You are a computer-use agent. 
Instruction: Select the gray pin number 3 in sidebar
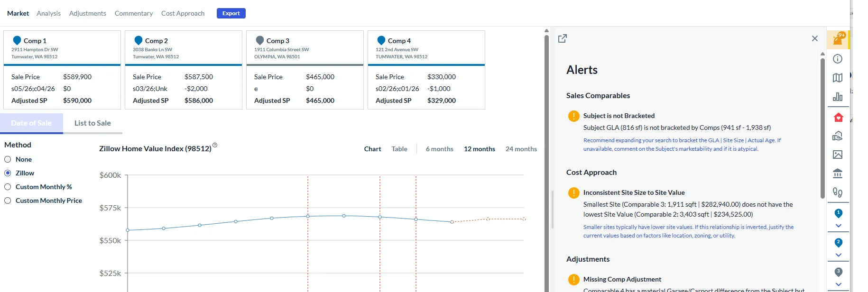pyautogui.click(x=838, y=272)
